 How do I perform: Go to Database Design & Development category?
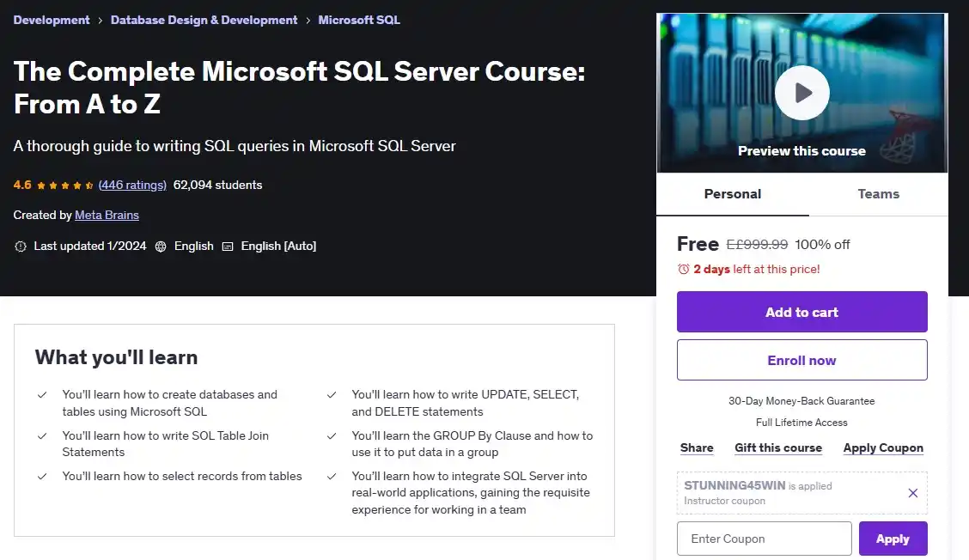coord(204,20)
